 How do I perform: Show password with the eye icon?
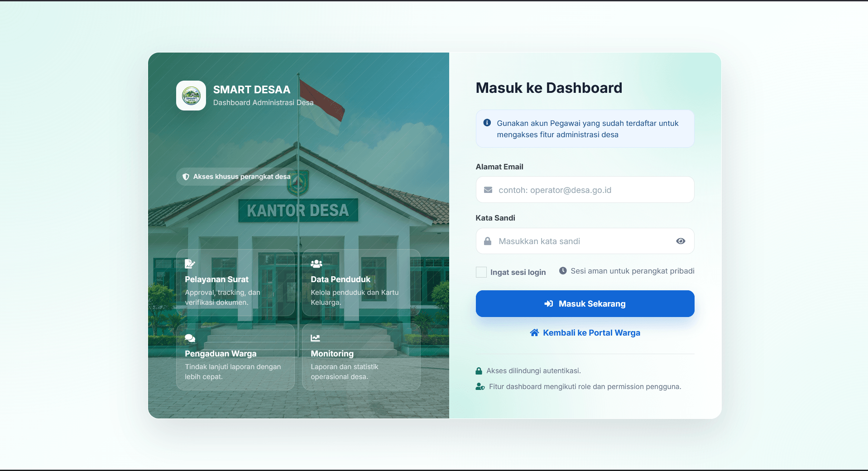[x=681, y=241]
